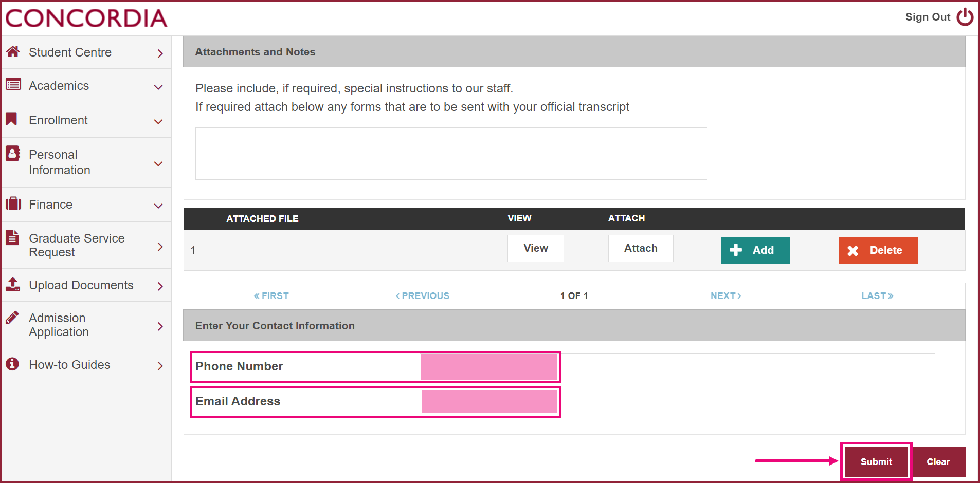Click the Admission Application pencil icon
The image size is (980, 483).
pos(12,317)
